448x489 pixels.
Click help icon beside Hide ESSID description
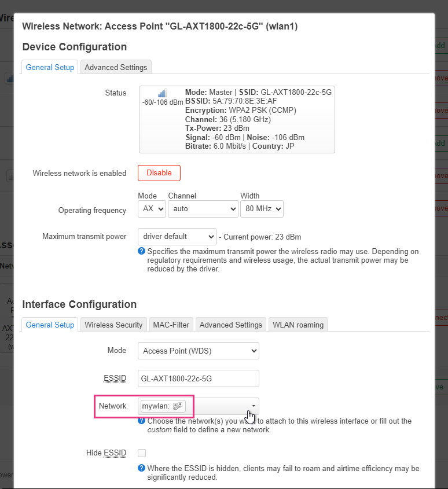(141, 468)
